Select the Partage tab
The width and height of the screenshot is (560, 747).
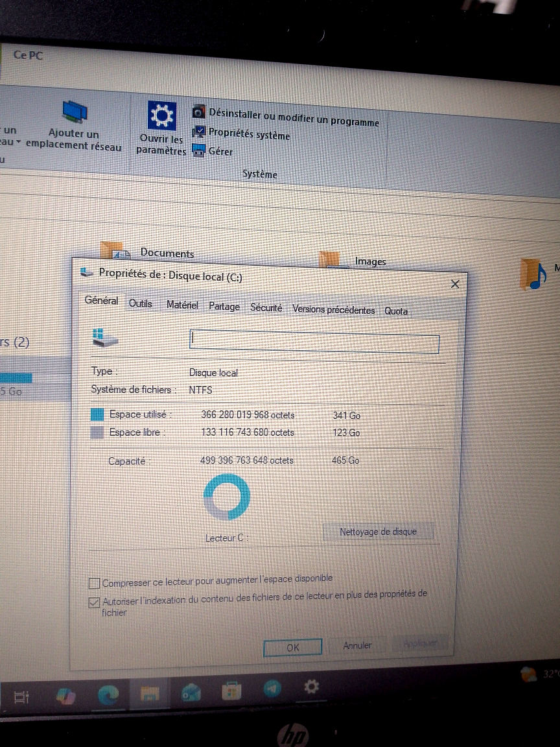click(224, 306)
